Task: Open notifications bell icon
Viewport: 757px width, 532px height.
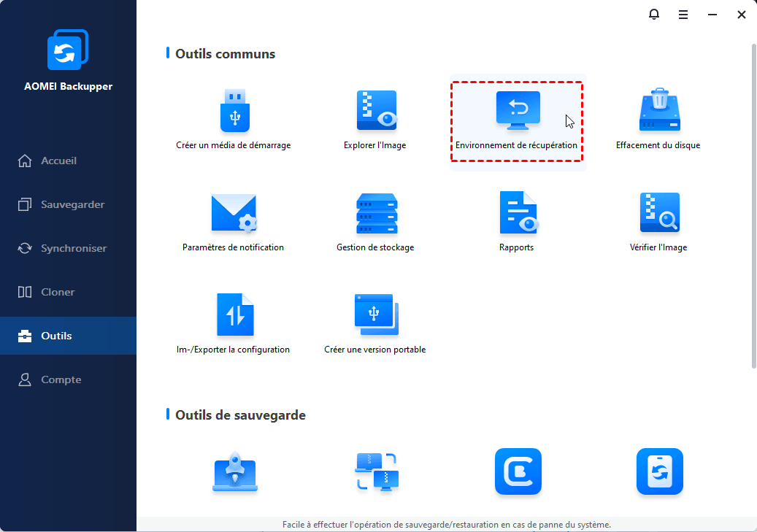Action: [653, 15]
